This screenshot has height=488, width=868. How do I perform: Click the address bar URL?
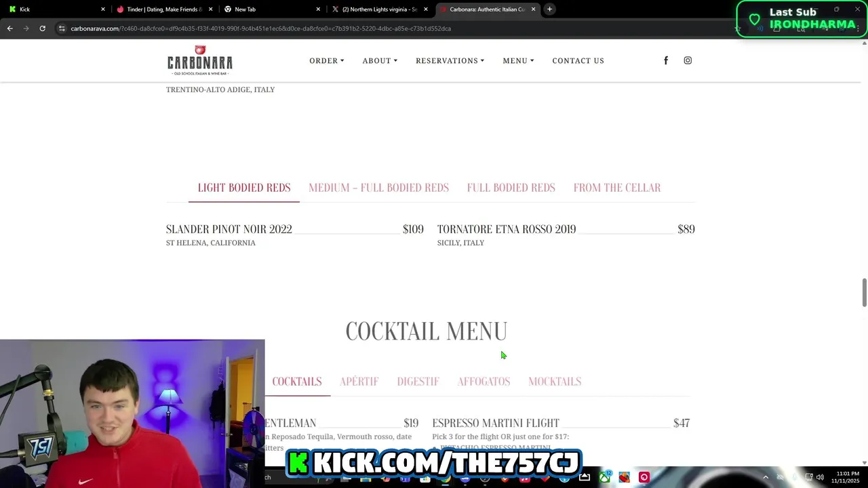260,28
